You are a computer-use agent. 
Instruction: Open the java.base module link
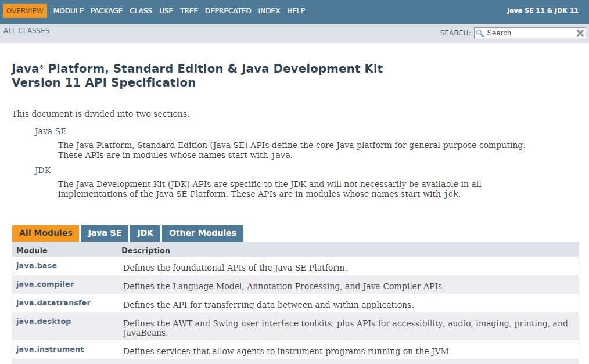(x=37, y=266)
